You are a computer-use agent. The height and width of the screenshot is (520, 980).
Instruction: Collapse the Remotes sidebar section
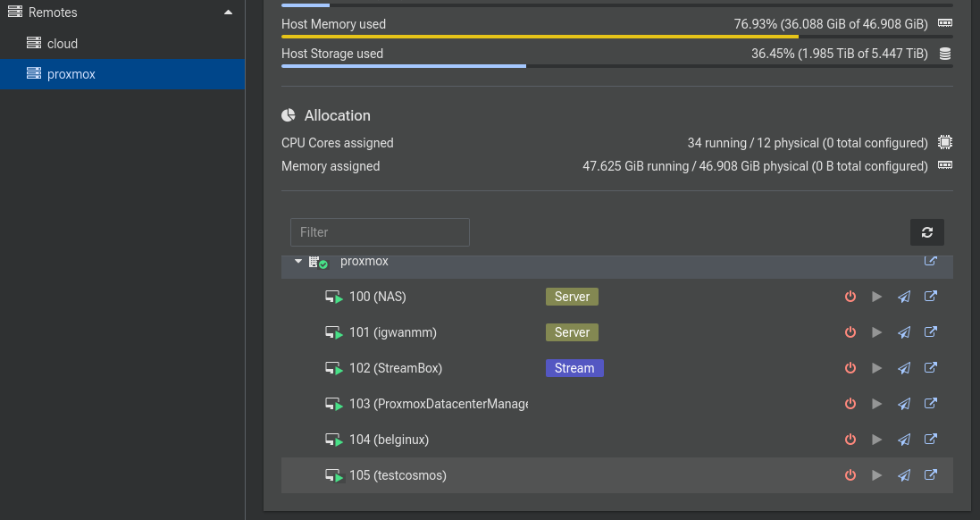[x=228, y=13]
